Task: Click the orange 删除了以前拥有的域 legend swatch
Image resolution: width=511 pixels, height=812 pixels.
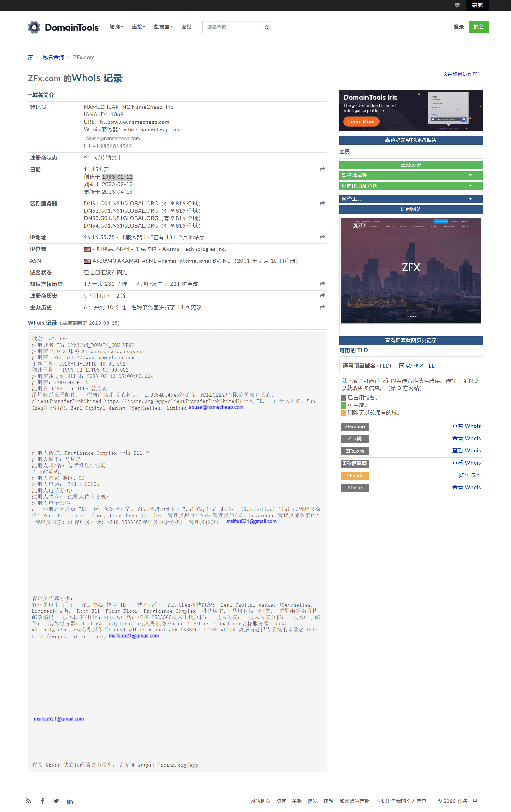Action: point(344,413)
